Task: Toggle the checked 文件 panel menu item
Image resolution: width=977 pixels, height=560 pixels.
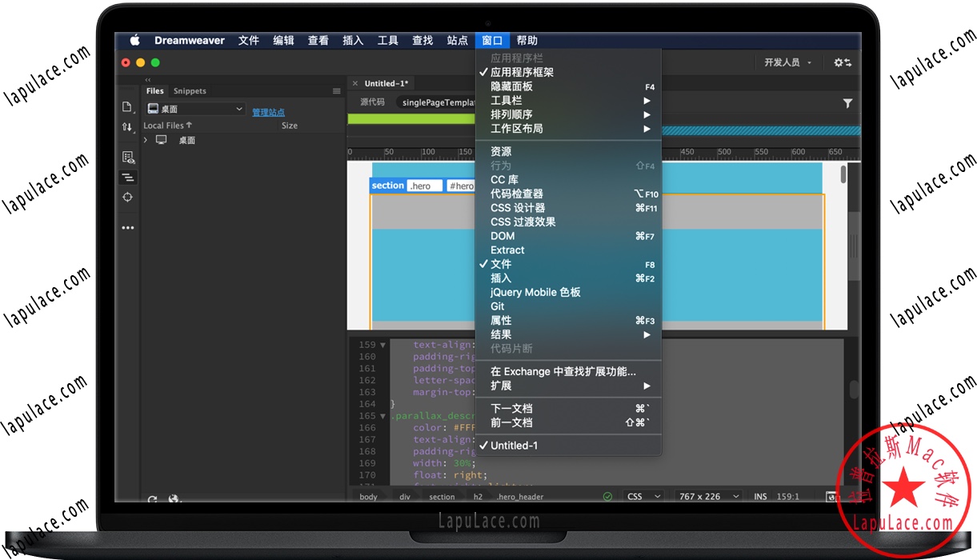Action: (501, 264)
